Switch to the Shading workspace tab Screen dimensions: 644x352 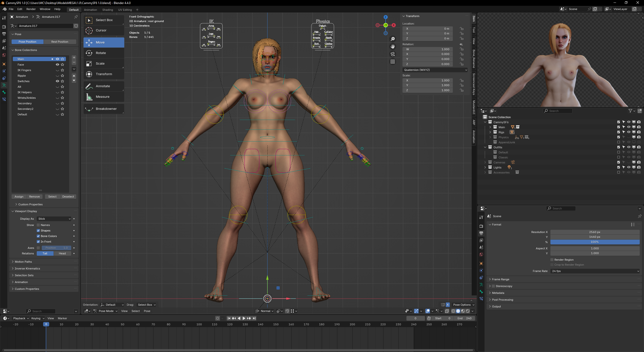click(x=108, y=10)
